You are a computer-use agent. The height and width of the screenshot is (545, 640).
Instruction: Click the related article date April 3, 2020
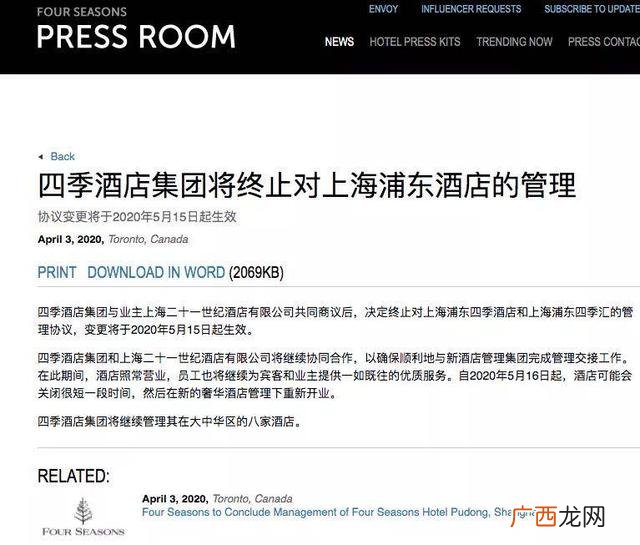pos(175,499)
